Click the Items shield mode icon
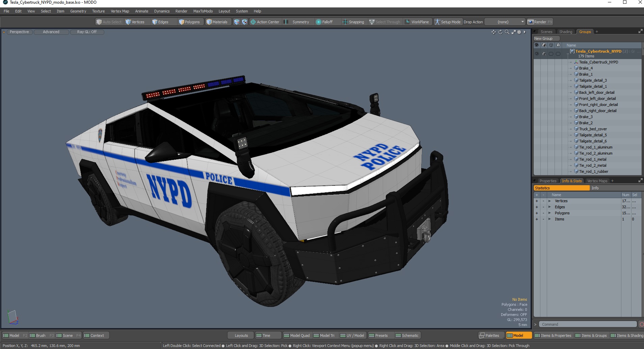 coord(237,22)
